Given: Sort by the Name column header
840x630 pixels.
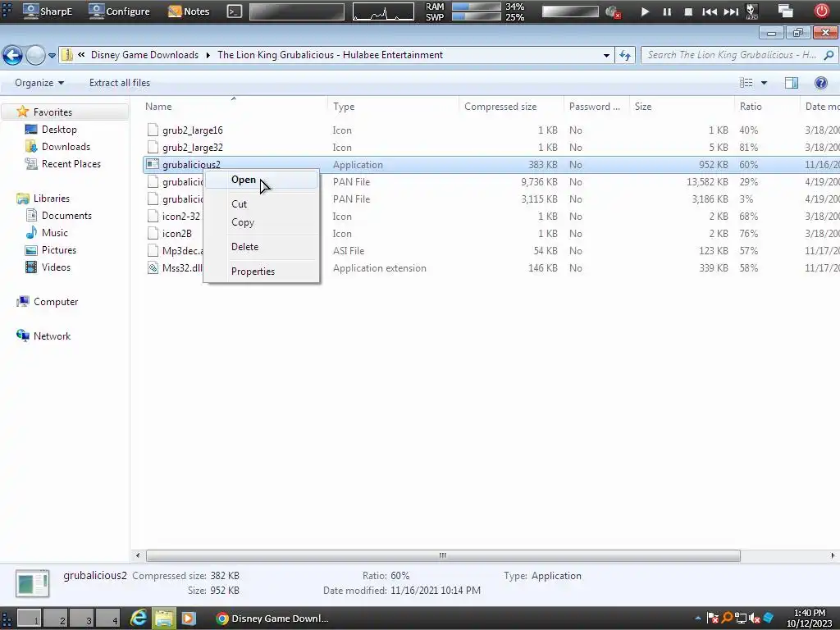Looking at the screenshot, I should 234,107.
